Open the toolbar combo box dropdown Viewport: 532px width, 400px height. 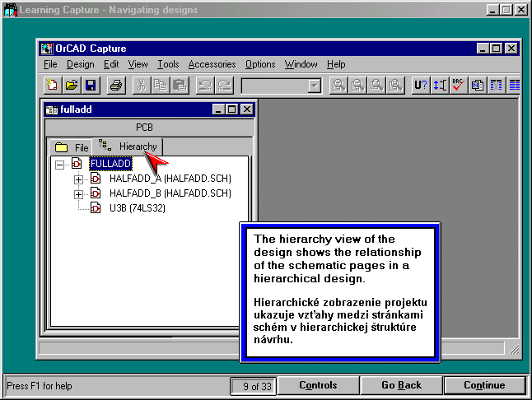pyautogui.click(x=314, y=86)
